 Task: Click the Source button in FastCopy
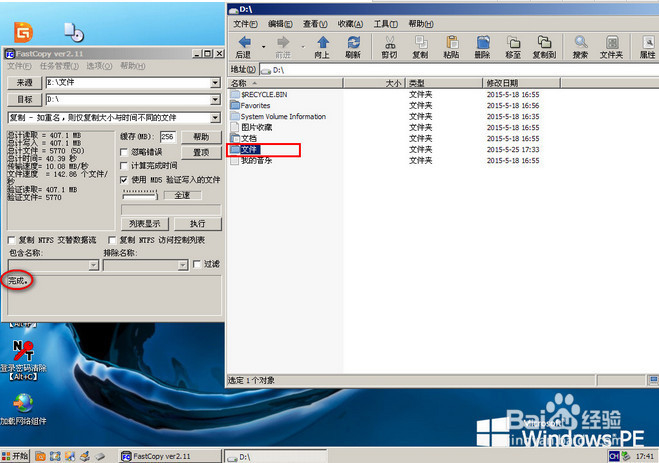point(25,83)
